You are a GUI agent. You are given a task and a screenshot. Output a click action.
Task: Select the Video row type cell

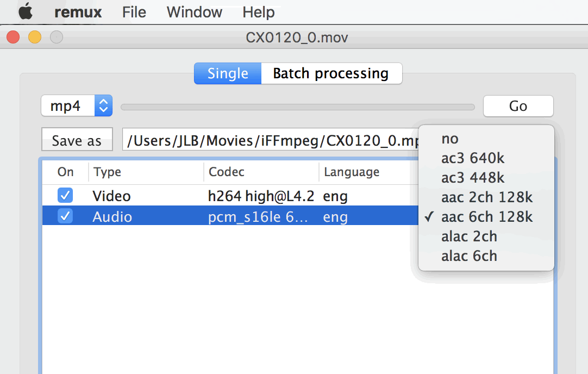pyautogui.click(x=111, y=196)
